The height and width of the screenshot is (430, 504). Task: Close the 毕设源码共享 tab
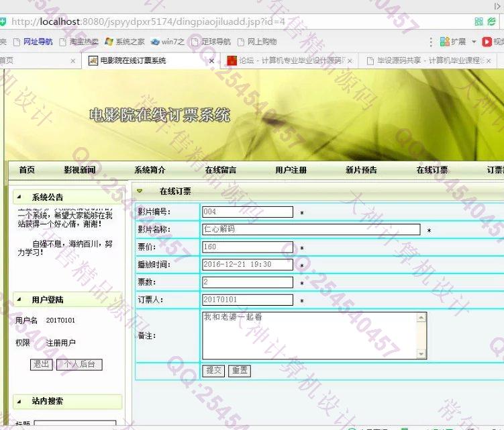click(x=489, y=61)
